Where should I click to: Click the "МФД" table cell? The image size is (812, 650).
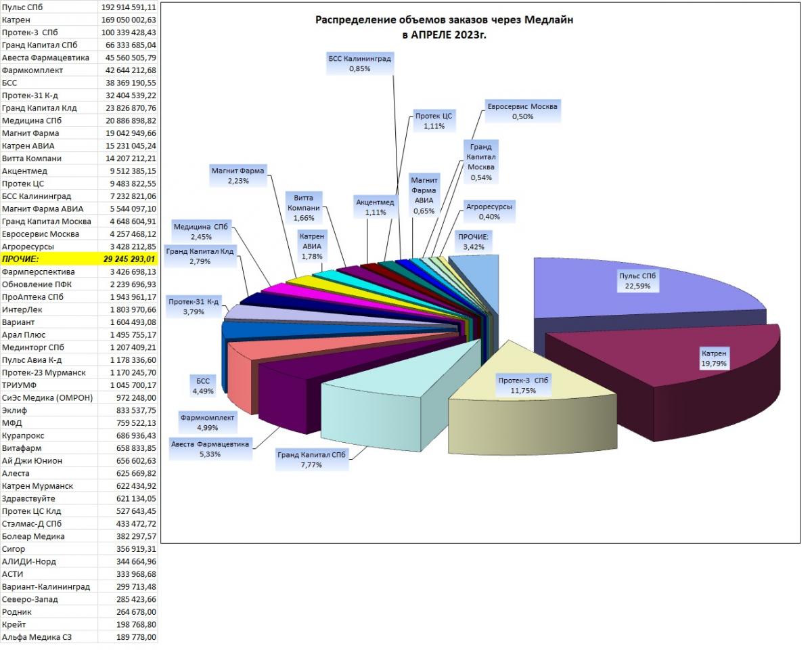(49, 422)
